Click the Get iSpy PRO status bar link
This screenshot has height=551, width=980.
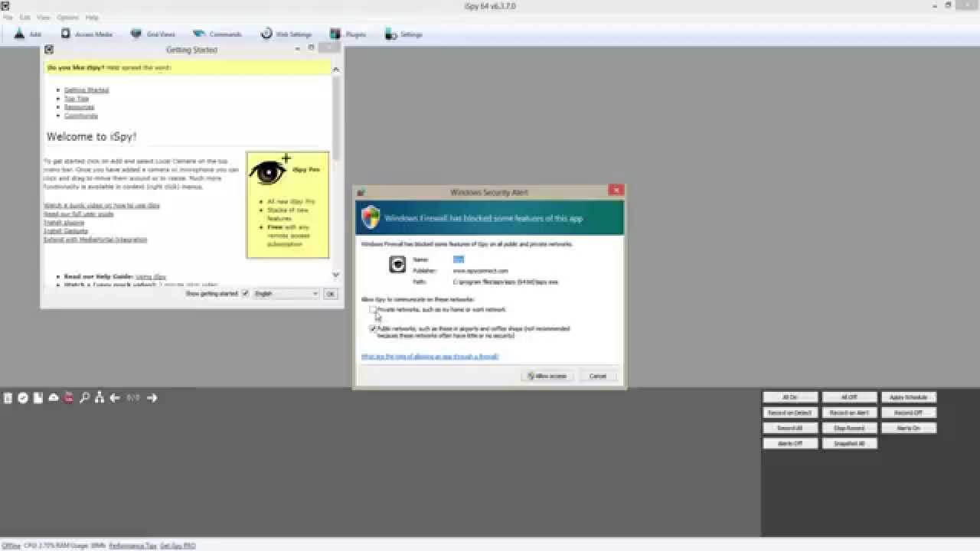click(178, 546)
